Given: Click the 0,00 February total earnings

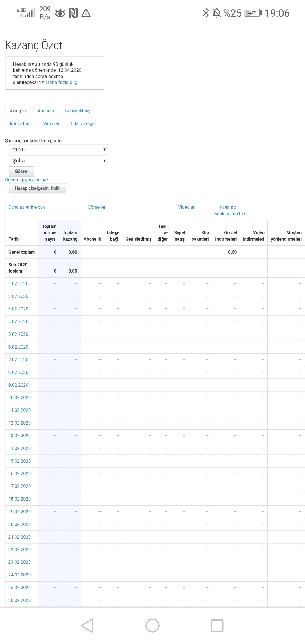Looking at the screenshot, I should pos(73,271).
